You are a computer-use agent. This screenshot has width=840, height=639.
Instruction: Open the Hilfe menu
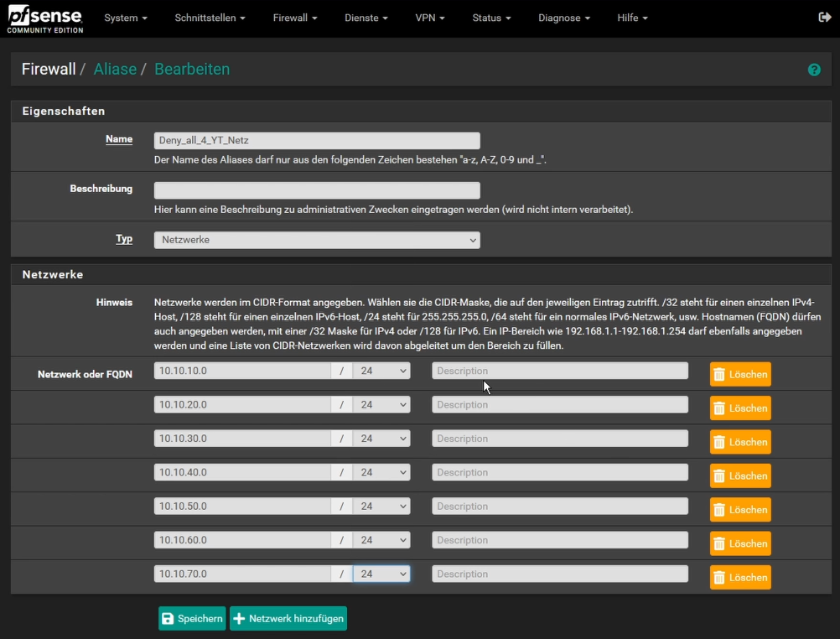click(633, 18)
